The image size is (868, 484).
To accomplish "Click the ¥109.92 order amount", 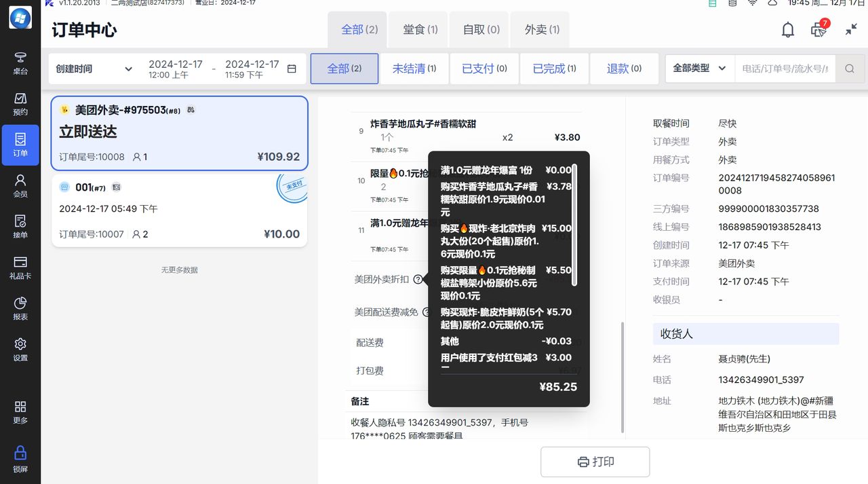I will [x=279, y=157].
